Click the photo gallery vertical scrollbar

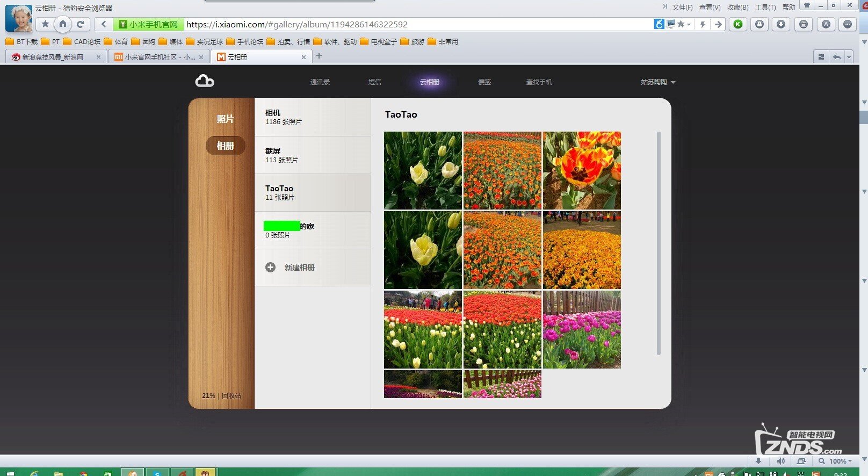pos(659,243)
